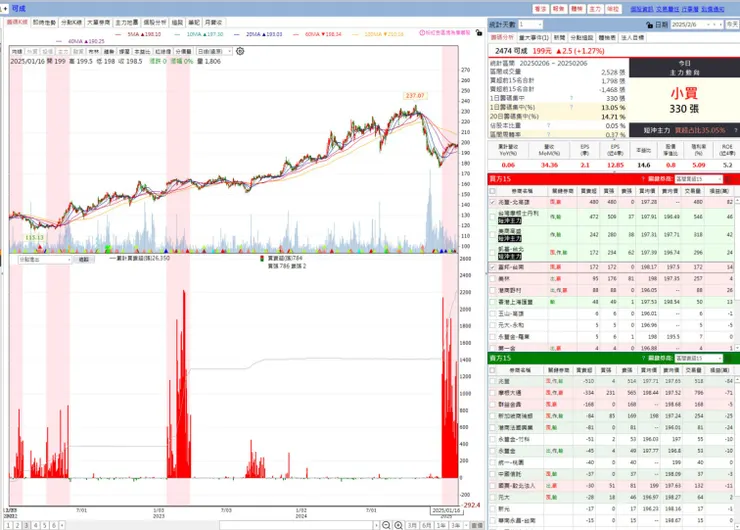The image size is (740, 530).
Task: Open the 關鍵券商 dropdown in 賣方15 header
Action: click(x=698, y=358)
